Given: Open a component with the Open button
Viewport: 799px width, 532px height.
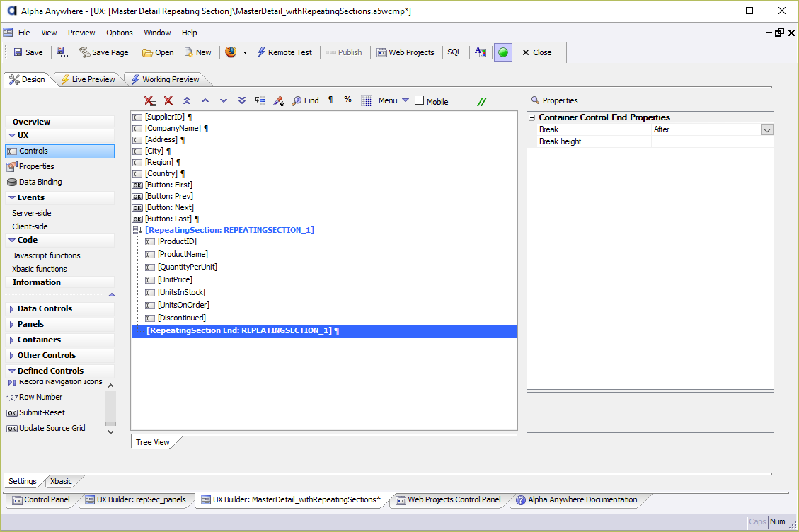Looking at the screenshot, I should [x=158, y=52].
